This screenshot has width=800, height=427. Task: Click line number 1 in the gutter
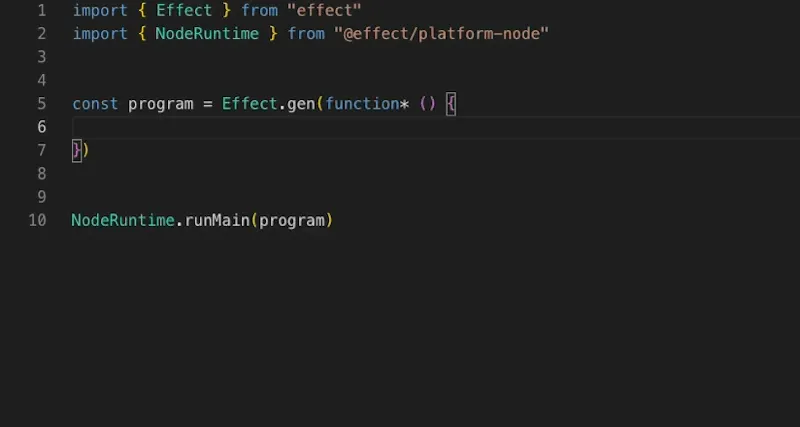pos(40,11)
